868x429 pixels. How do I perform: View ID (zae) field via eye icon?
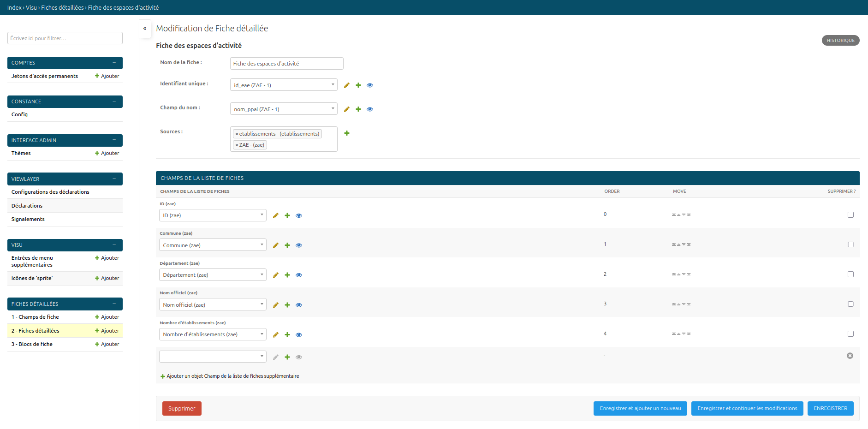pos(299,215)
